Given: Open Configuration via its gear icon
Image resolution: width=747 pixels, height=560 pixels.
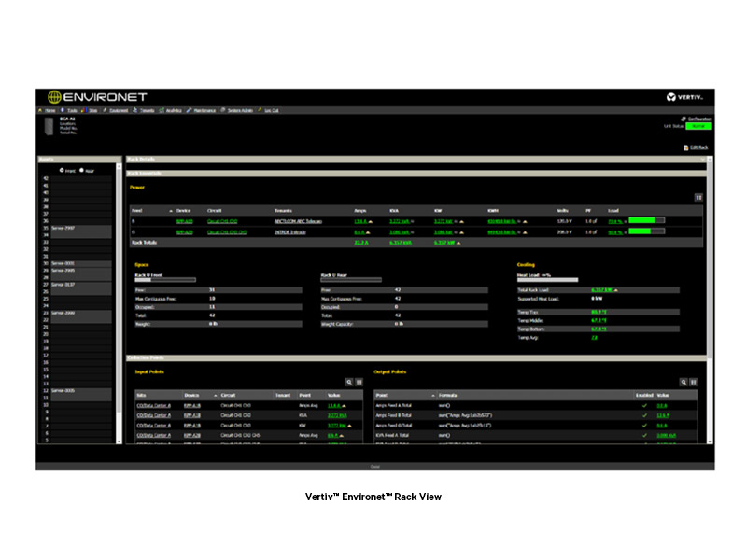Looking at the screenshot, I should pyautogui.click(x=683, y=119).
